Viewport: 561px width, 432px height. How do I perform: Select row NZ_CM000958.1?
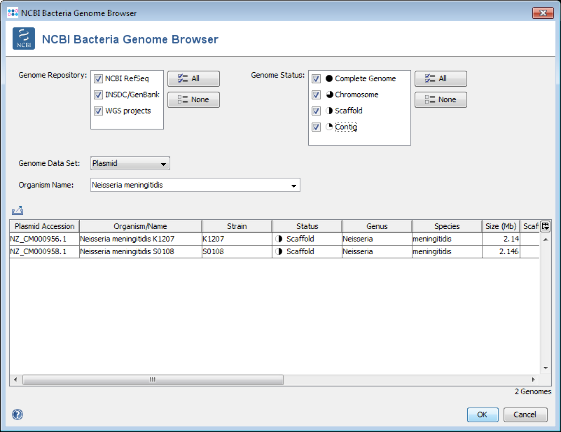[274, 252]
